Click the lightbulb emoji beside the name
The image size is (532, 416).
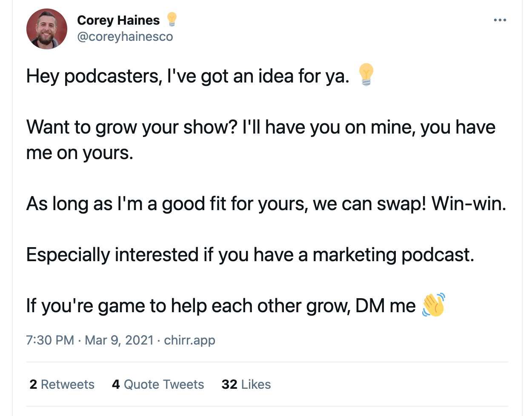[x=172, y=20]
